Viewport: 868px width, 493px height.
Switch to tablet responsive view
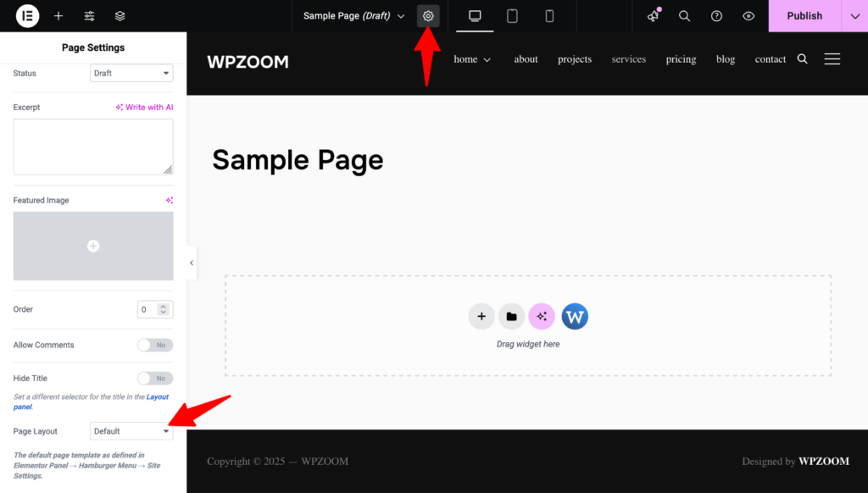(x=512, y=16)
